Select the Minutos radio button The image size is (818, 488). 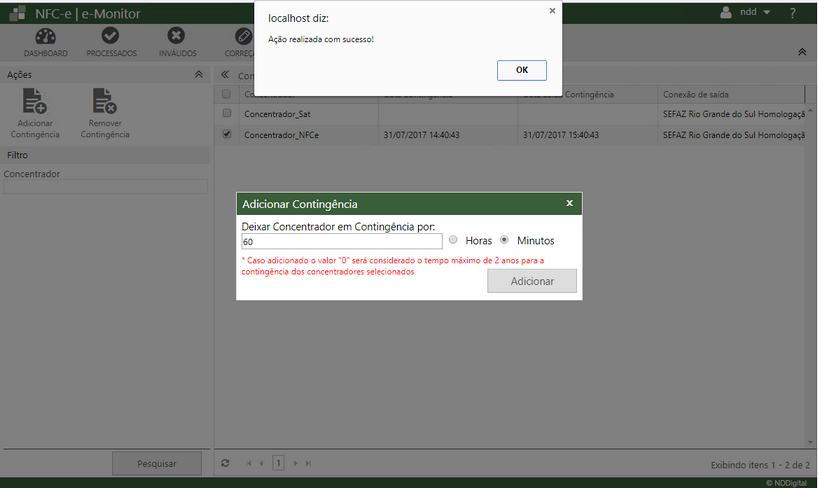(504, 240)
